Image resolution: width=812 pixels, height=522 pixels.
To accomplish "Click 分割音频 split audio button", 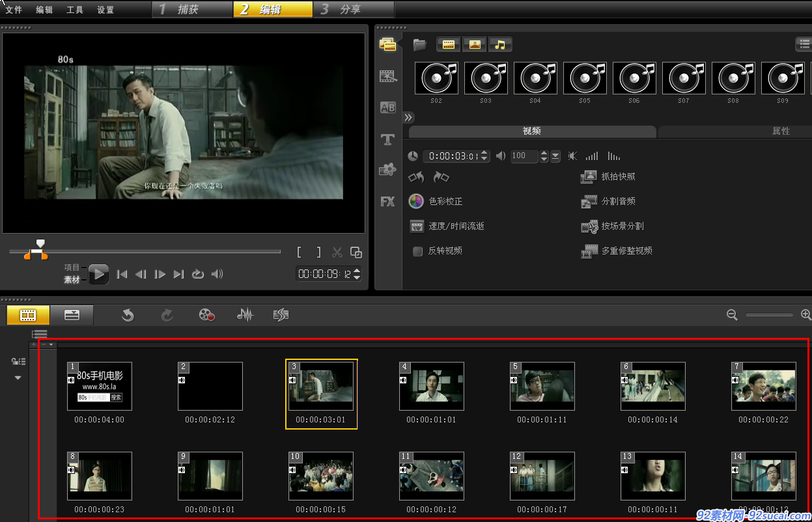I will pyautogui.click(x=608, y=201).
